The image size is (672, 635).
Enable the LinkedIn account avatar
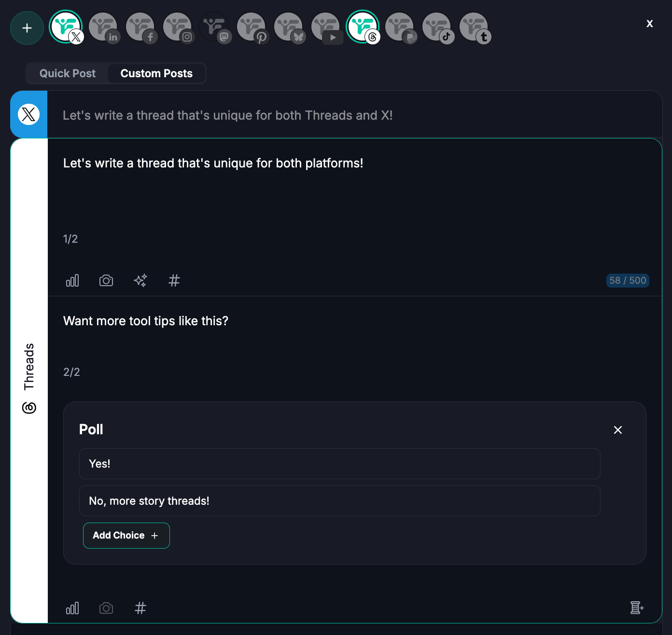pos(103,27)
